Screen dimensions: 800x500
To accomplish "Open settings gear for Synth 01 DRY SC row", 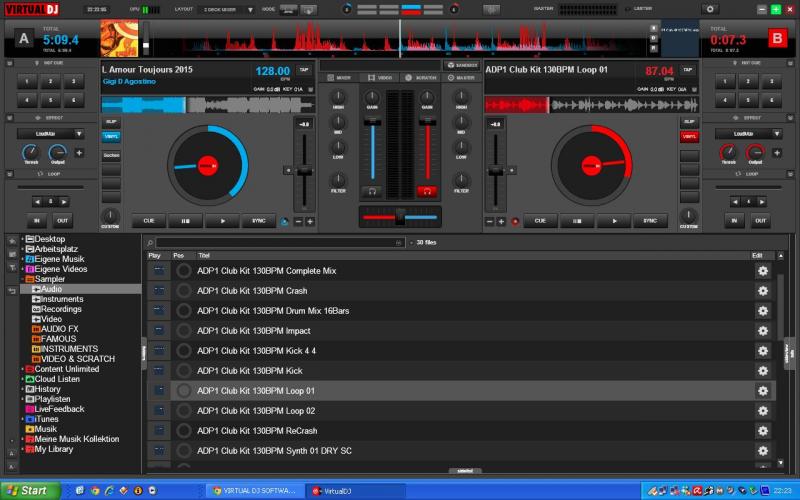I will 763,451.
